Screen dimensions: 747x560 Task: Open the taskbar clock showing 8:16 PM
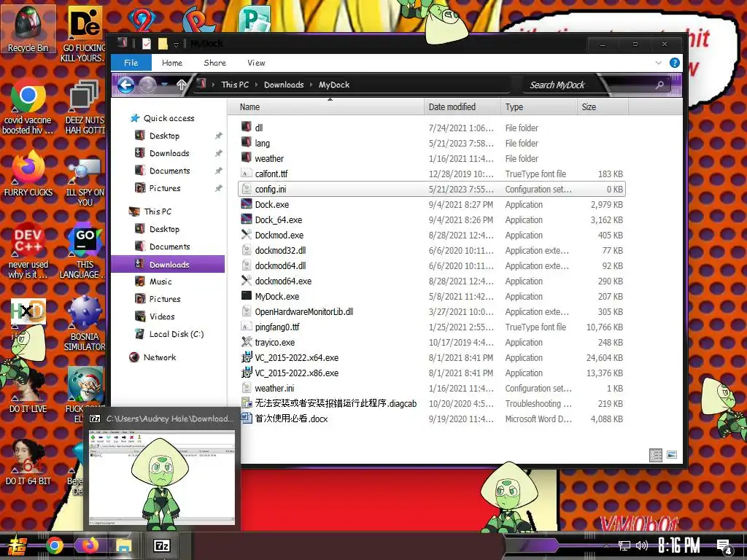pos(678,545)
